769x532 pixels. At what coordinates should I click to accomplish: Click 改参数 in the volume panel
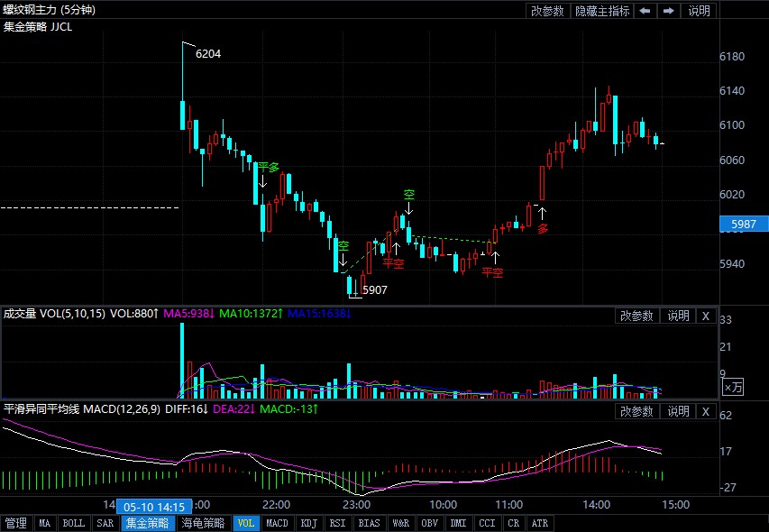coord(636,316)
